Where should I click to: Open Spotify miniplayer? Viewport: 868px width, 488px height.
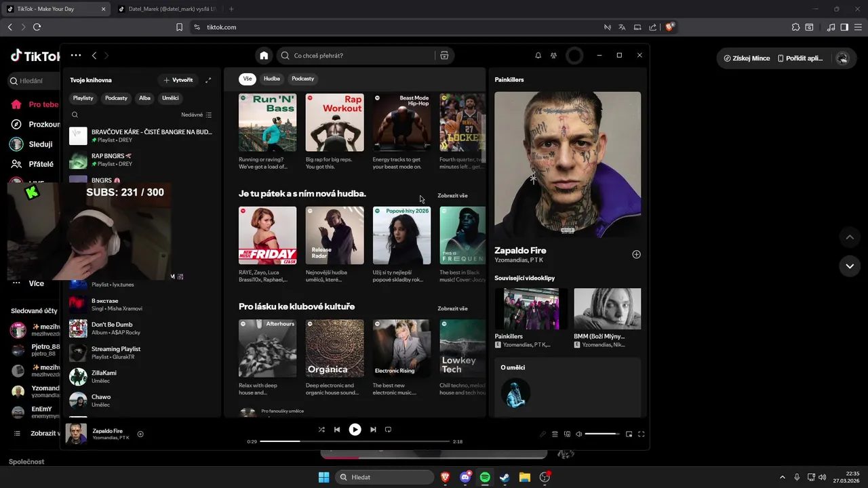tap(629, 434)
